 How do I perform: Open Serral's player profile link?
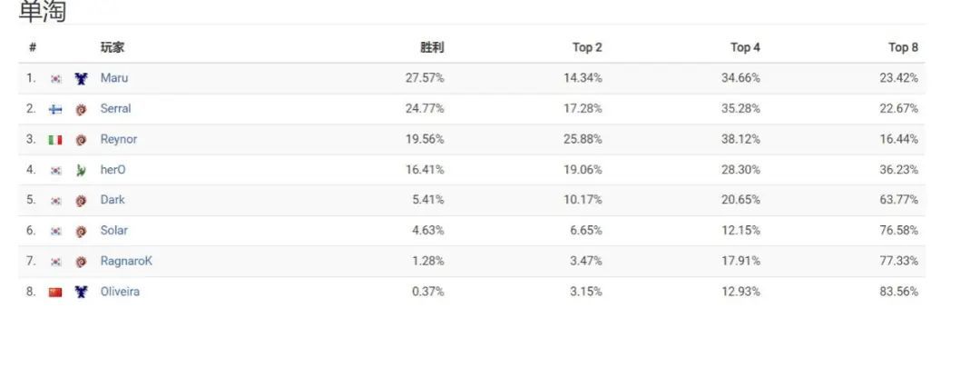click(x=115, y=108)
